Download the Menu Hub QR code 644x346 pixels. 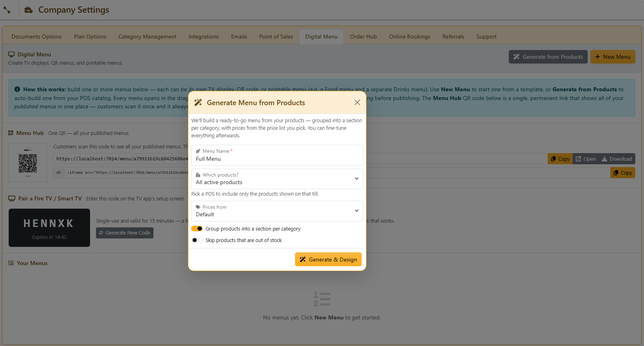(x=617, y=159)
